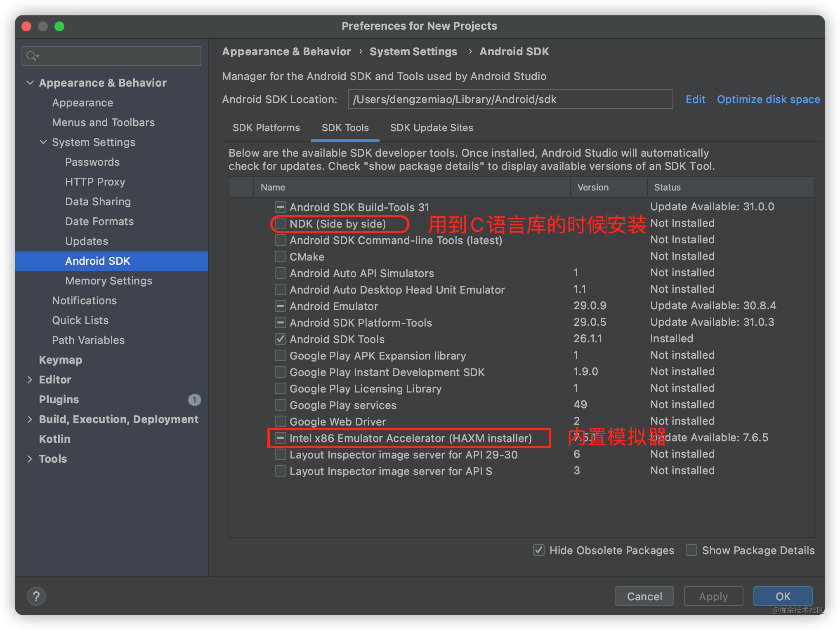Open Menus and Toolbars settings
The image size is (840, 630).
103,122
